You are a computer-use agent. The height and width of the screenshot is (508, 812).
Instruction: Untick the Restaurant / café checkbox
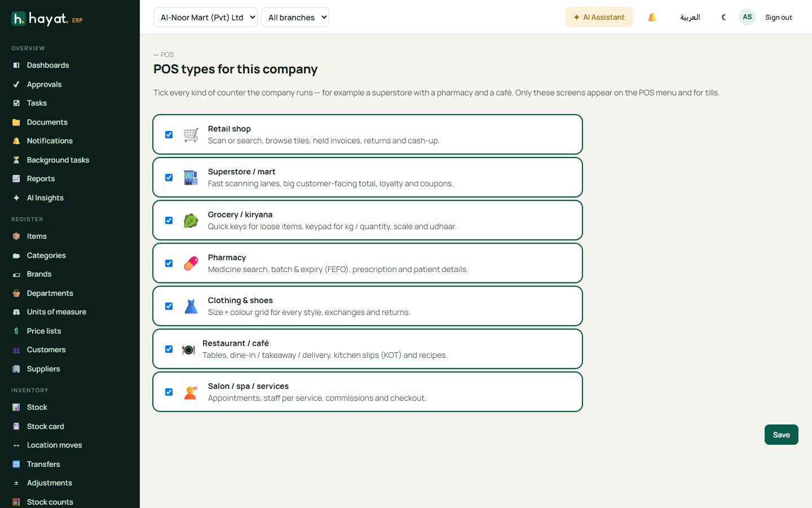pos(169,349)
